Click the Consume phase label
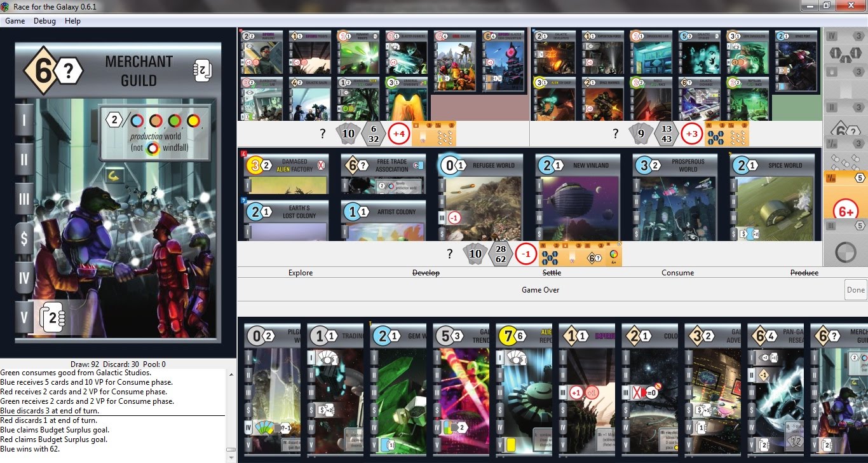The width and height of the screenshot is (868, 463). [x=677, y=273]
